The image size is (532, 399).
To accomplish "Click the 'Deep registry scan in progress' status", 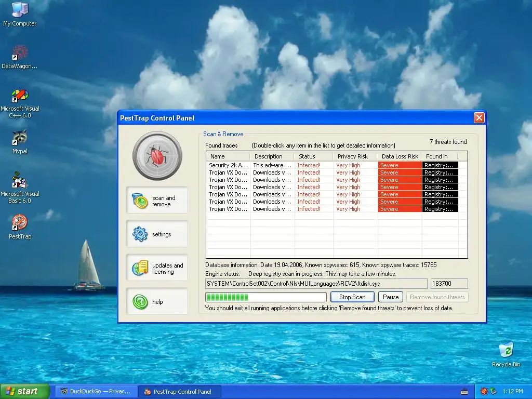I will [322, 274].
